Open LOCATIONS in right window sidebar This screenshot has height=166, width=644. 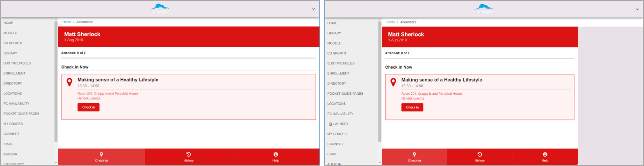click(x=336, y=104)
